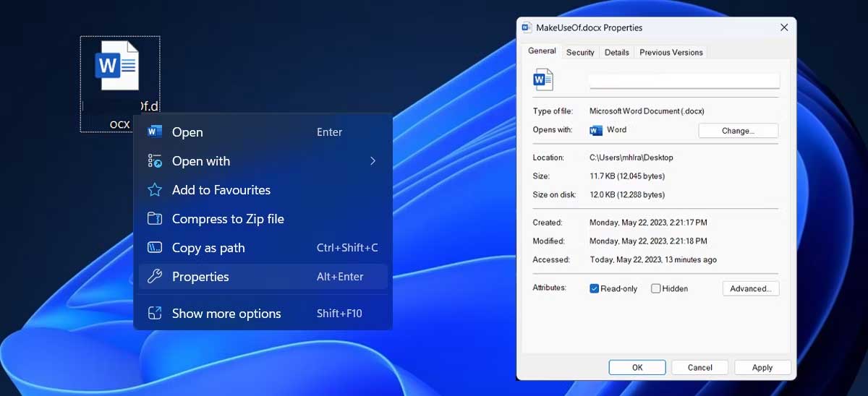
Task: Click the zip folder icon for Compress
Action: pos(155,219)
